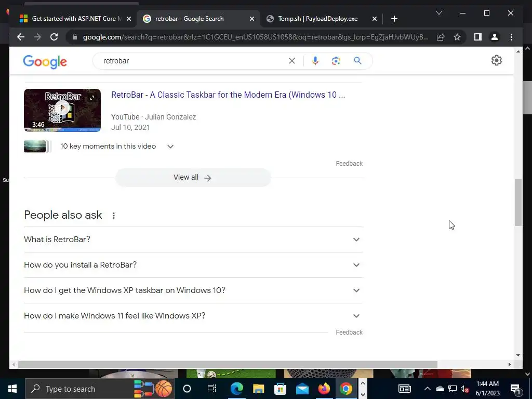
Task: Send Feedback below the video result
Action: click(x=349, y=164)
